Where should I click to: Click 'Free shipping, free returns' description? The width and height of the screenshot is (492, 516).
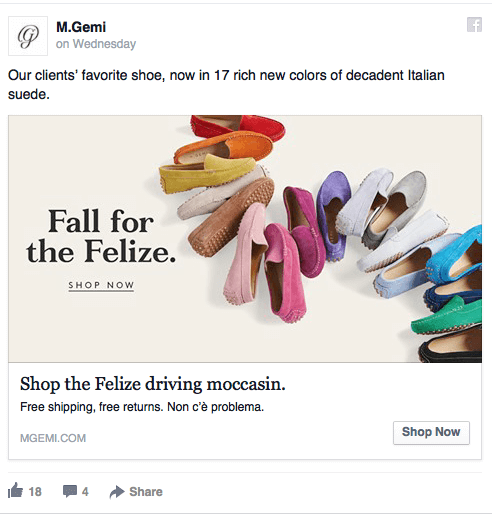point(142,407)
